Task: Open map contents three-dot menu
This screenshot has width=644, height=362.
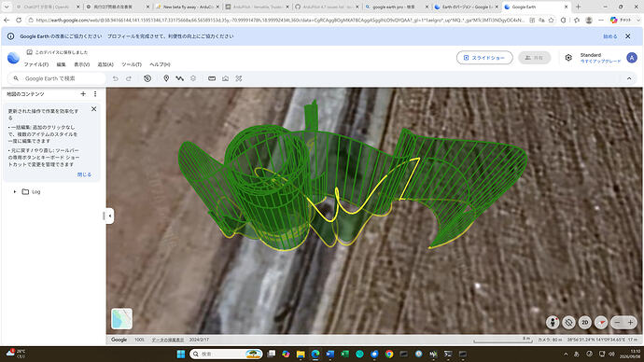Action: 95,94
